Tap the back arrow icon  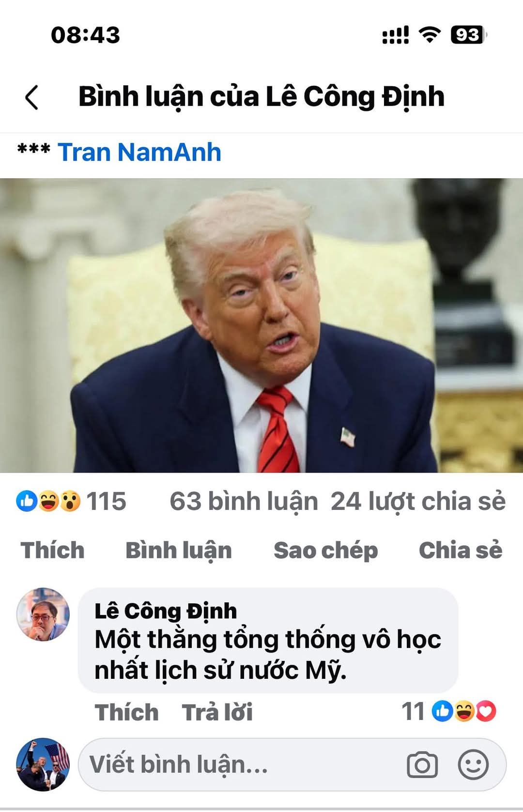click(31, 97)
